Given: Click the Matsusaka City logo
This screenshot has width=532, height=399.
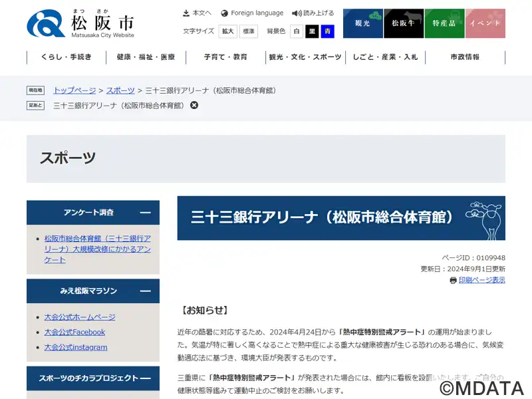Looking at the screenshot, I should tap(80, 24).
